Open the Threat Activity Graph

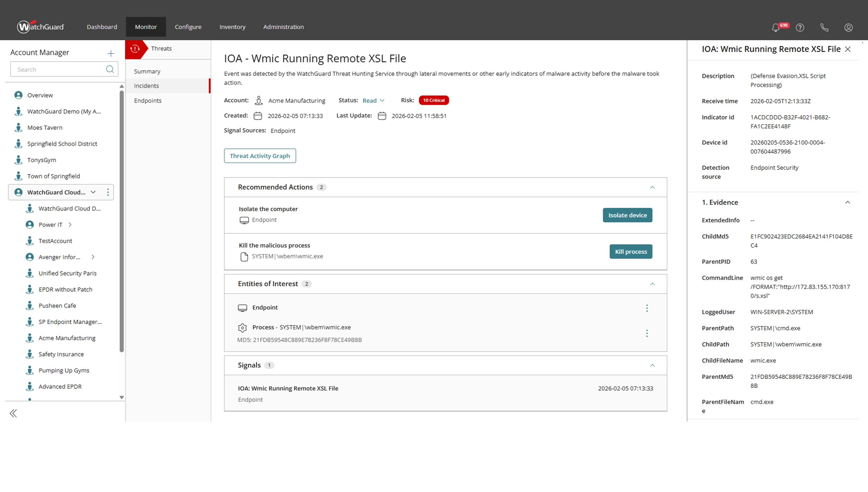click(x=260, y=155)
